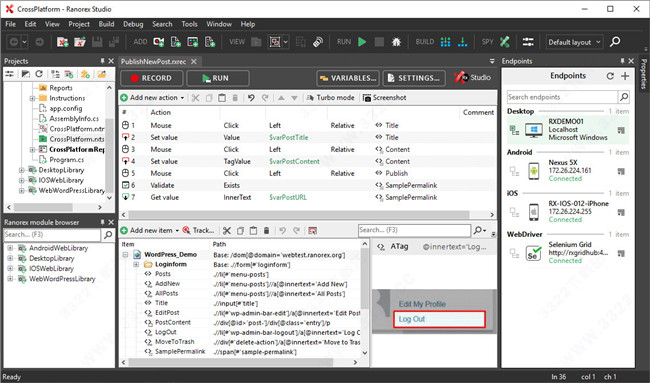This screenshot has height=383, width=650.
Task: Refresh the Endpoints list
Action: [610, 76]
